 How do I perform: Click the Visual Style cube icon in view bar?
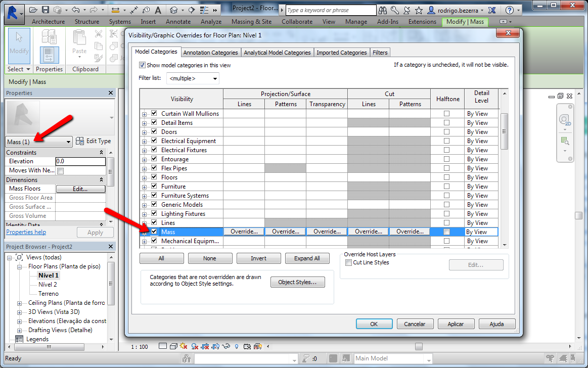coord(173,346)
